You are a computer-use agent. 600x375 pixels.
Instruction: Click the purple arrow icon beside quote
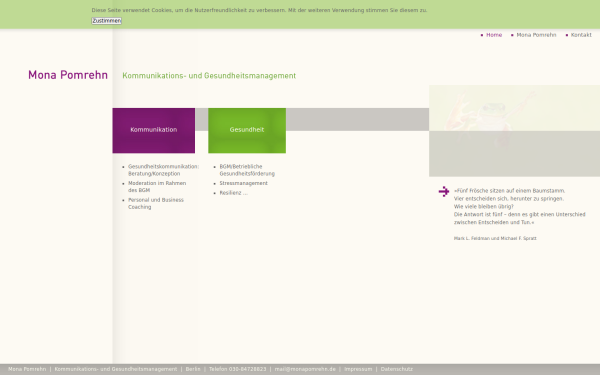coord(444,191)
